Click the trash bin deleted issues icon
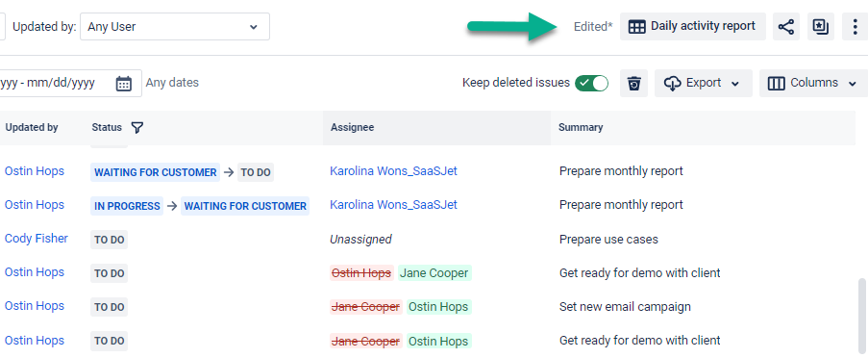 coord(633,83)
